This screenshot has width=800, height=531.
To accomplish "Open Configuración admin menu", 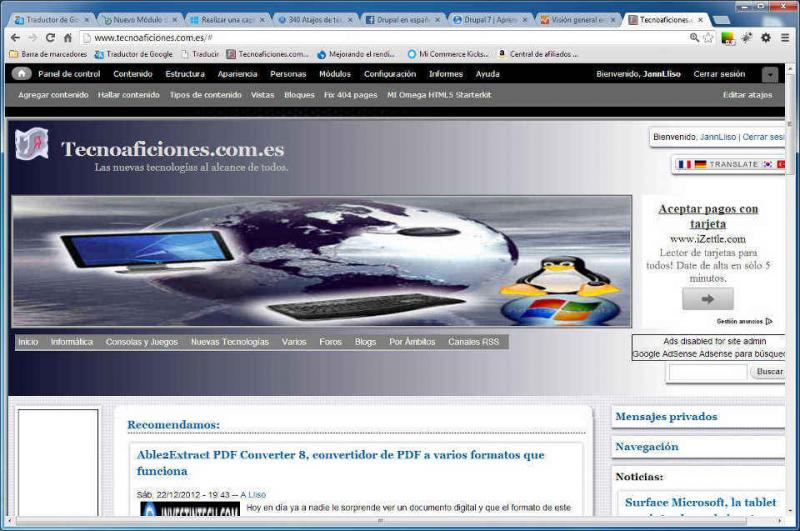I will tap(390, 74).
